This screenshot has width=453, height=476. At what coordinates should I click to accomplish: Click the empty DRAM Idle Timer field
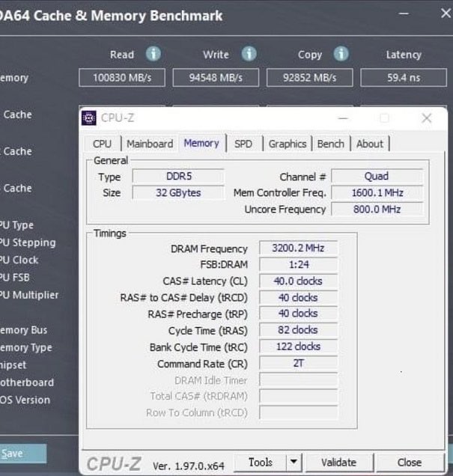(x=299, y=379)
